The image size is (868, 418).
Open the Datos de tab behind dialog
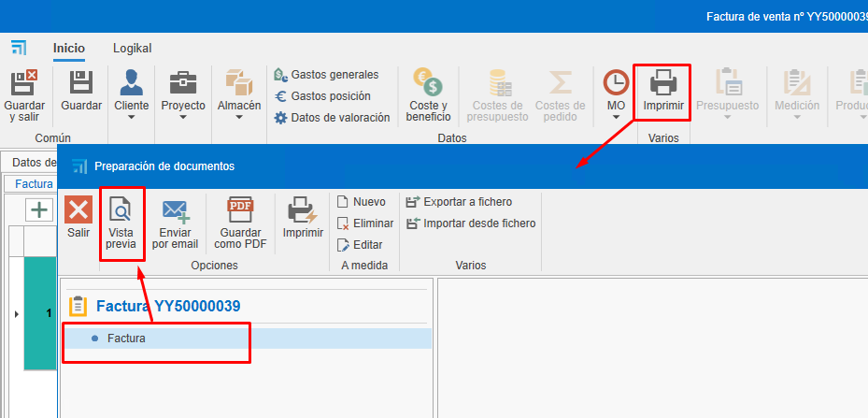32,163
